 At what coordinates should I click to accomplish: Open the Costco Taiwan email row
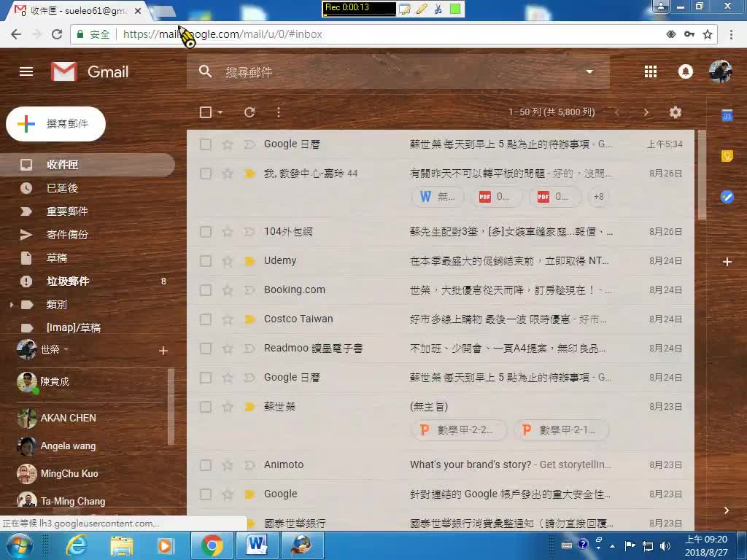[x=441, y=319]
